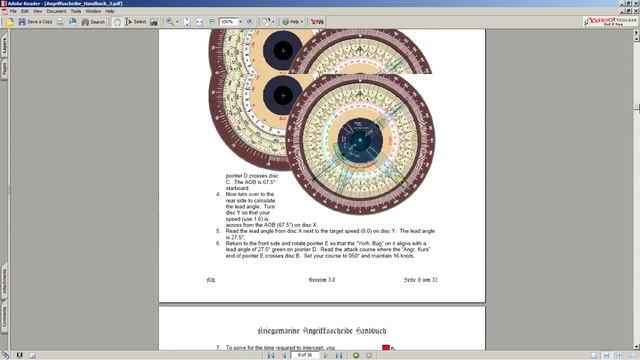Click the Yahoo Toolbar banner
Screen dimensions: 640x360
(610, 22)
